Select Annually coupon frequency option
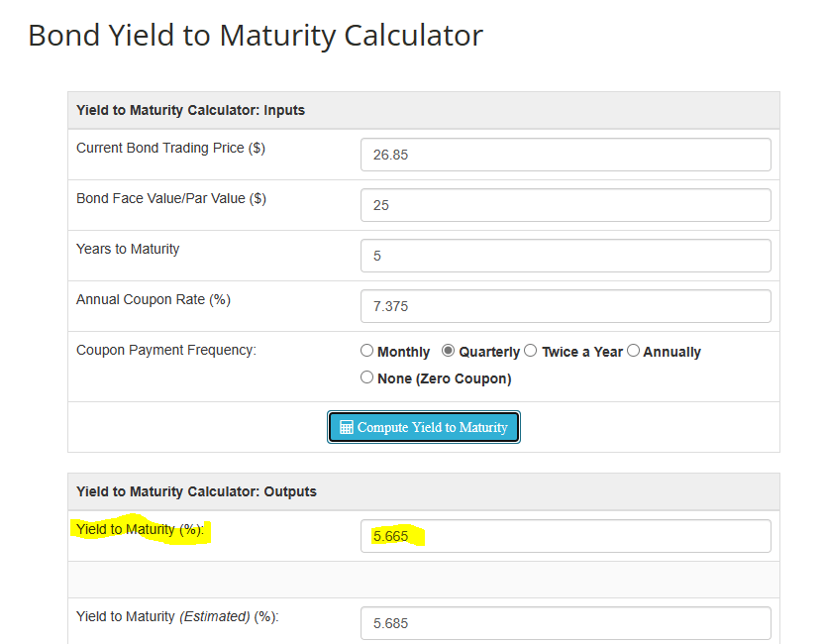825x644 pixels. pos(634,351)
